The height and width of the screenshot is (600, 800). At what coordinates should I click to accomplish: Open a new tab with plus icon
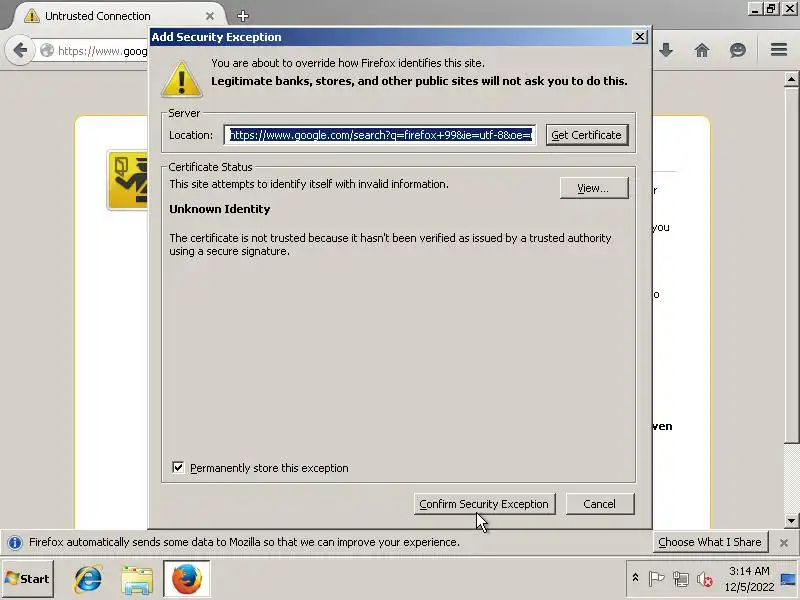click(x=243, y=16)
